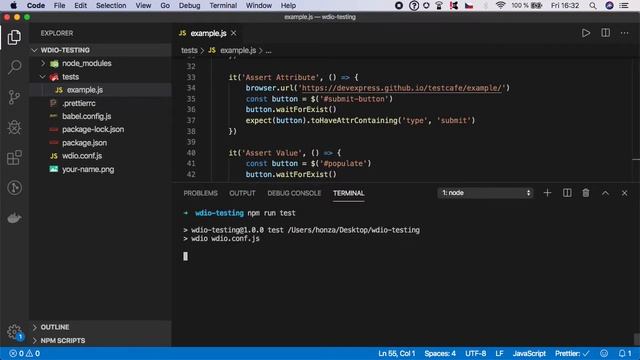Click the editor minimap scrollbar

(x=636, y=120)
